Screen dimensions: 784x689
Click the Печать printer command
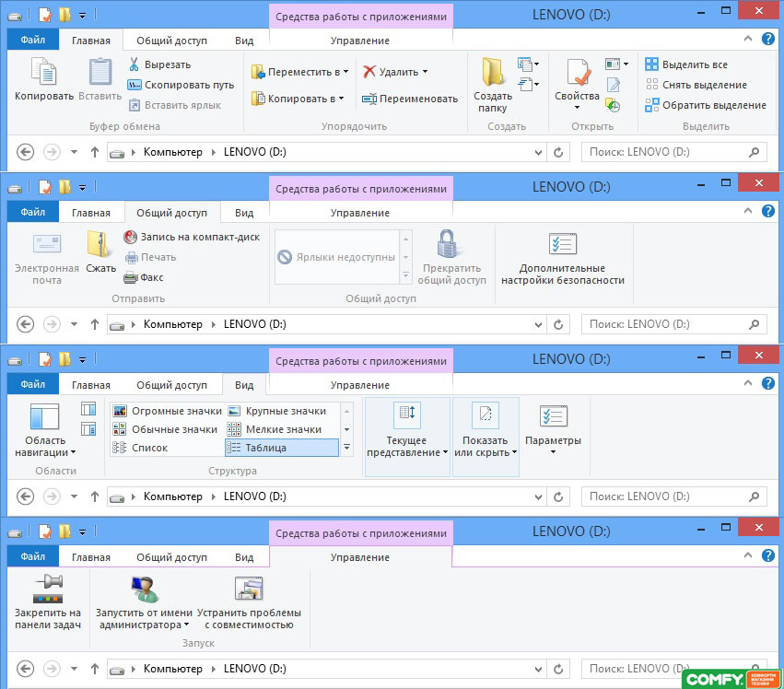pyautogui.click(x=150, y=257)
